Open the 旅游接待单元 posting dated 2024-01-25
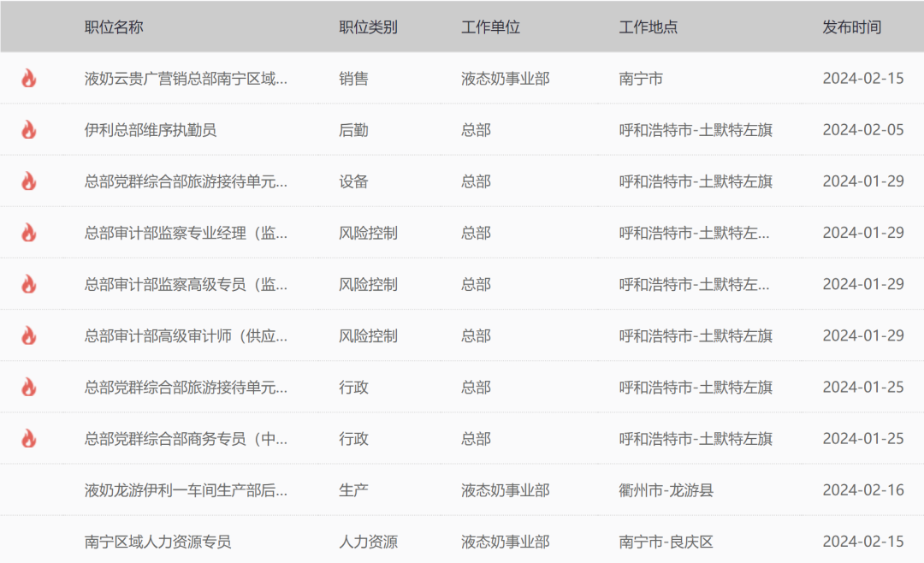Image resolution: width=924 pixels, height=563 pixels. coord(186,388)
